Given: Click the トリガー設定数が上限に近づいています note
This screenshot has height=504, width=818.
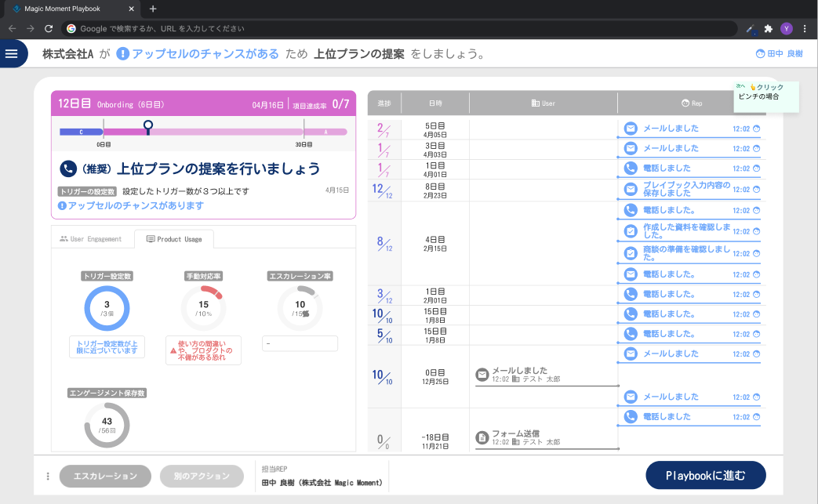Looking at the screenshot, I should (x=107, y=347).
